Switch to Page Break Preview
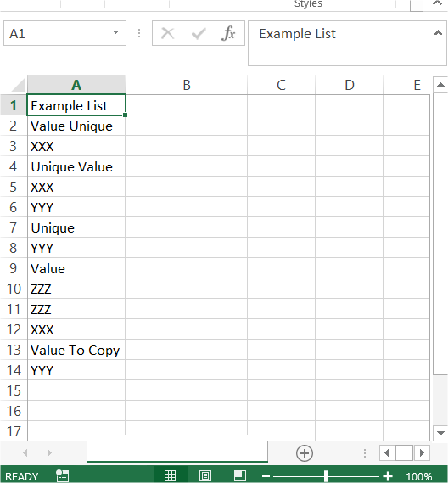Screen dimensions: 448x483 point(240,475)
